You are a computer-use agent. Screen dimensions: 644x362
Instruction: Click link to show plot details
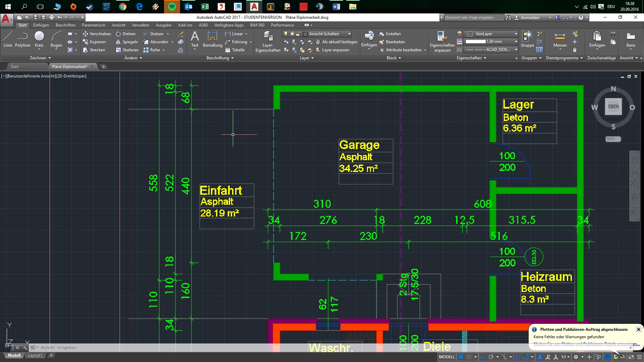tap(587, 344)
